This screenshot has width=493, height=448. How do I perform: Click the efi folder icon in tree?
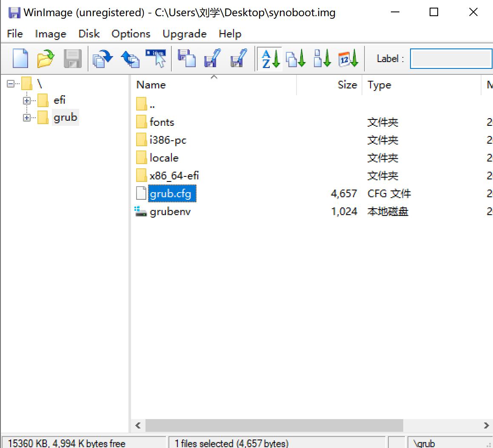[x=43, y=101]
